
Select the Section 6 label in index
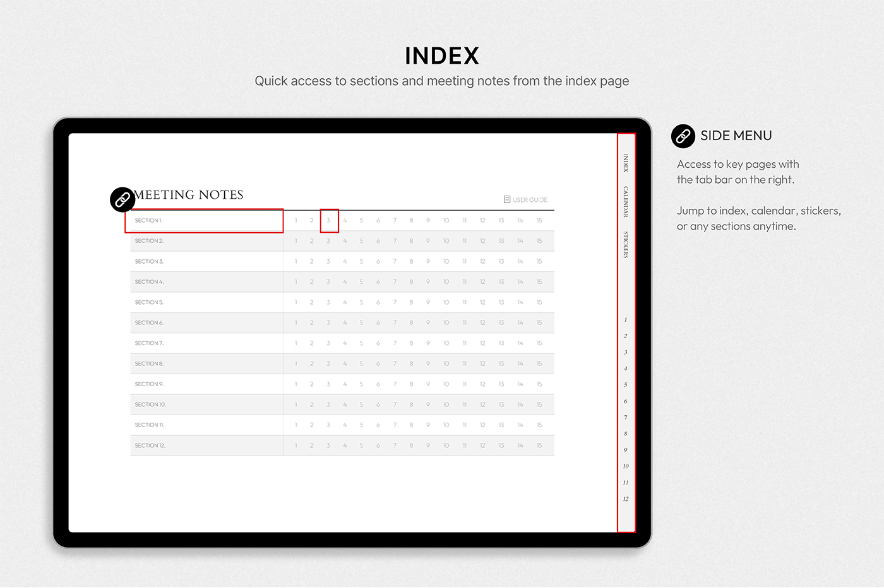pyautogui.click(x=149, y=323)
